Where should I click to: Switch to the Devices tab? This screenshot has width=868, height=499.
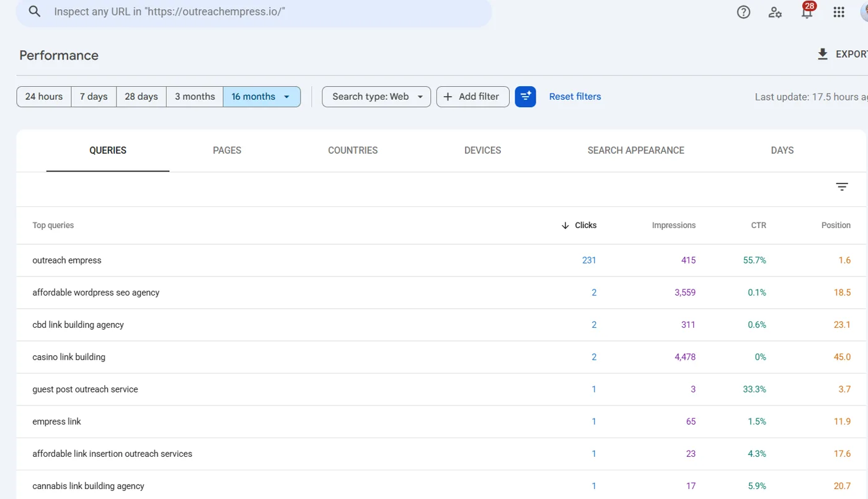(482, 151)
